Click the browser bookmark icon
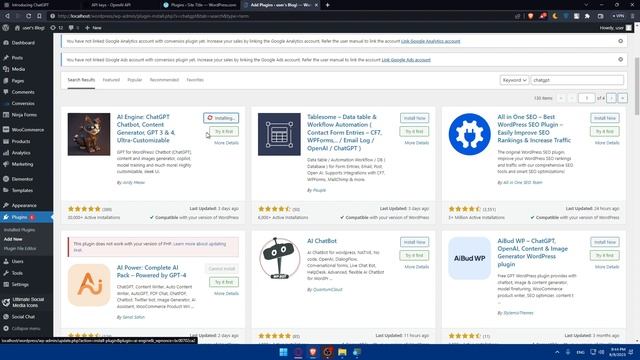640x360 pixels. pyautogui.click(x=39, y=16)
